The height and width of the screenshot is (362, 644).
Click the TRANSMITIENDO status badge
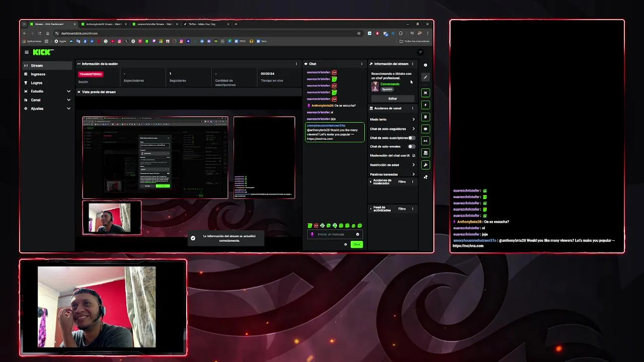91,74
